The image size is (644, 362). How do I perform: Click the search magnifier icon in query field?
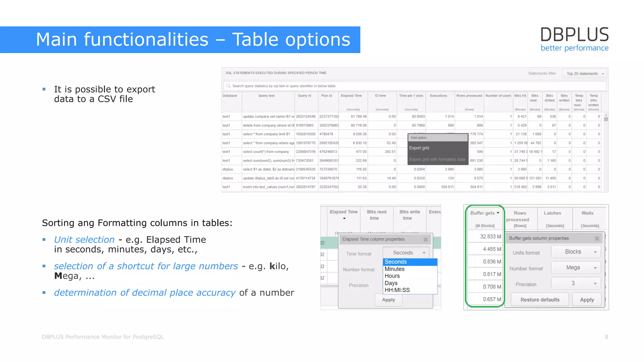[x=228, y=86]
